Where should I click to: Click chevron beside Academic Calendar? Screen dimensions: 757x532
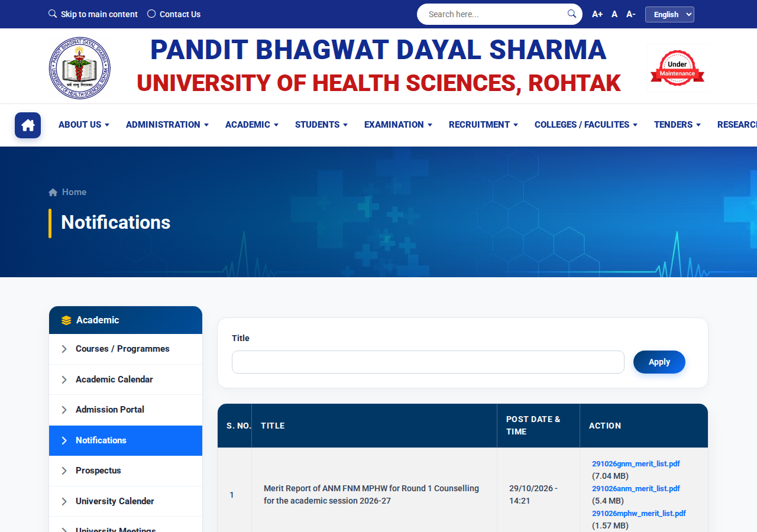(x=64, y=379)
